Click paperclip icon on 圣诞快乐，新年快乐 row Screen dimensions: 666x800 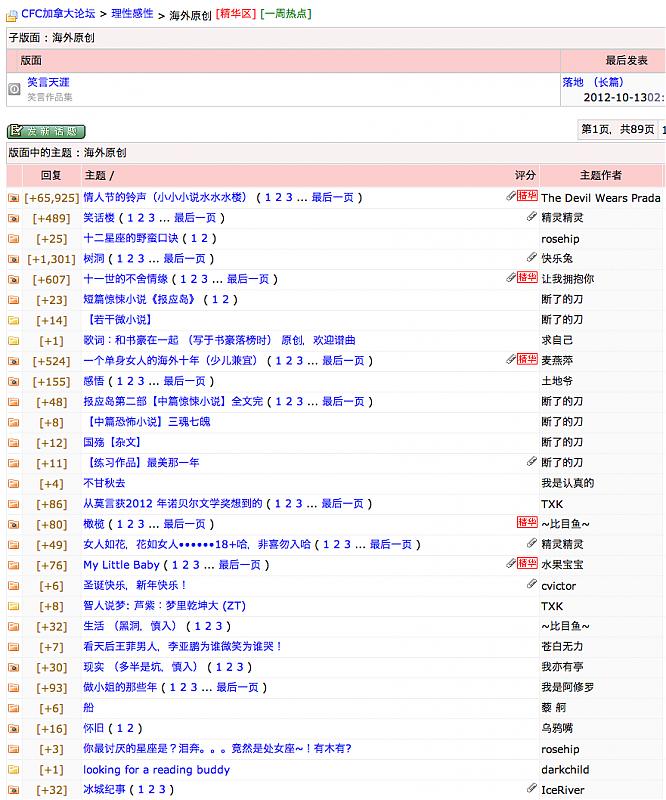pyautogui.click(x=531, y=584)
